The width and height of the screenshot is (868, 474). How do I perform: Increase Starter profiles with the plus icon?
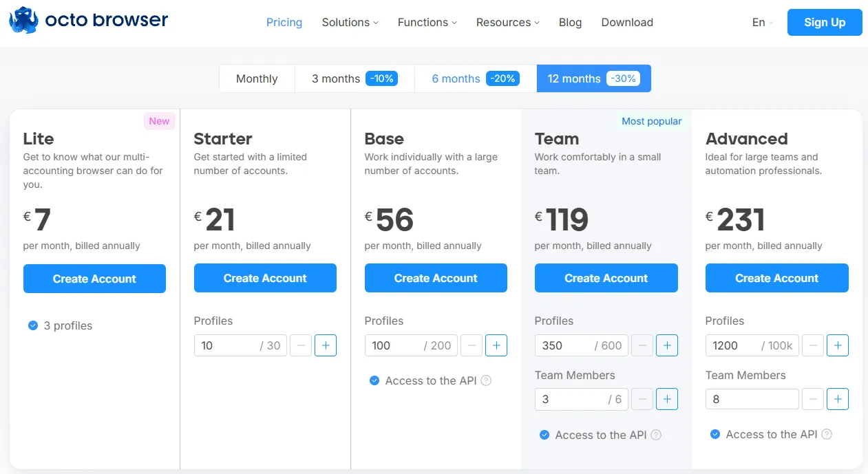tap(326, 345)
